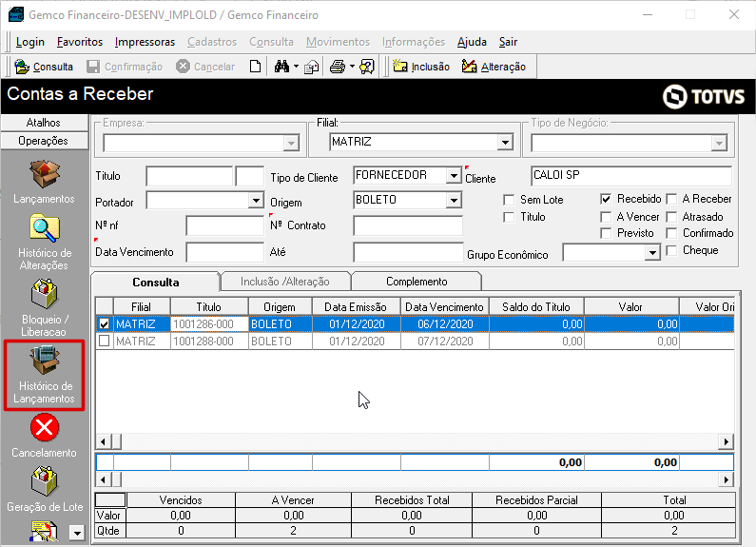
Task: Expand the Tipo de Negócio dropdown
Action: click(719, 144)
